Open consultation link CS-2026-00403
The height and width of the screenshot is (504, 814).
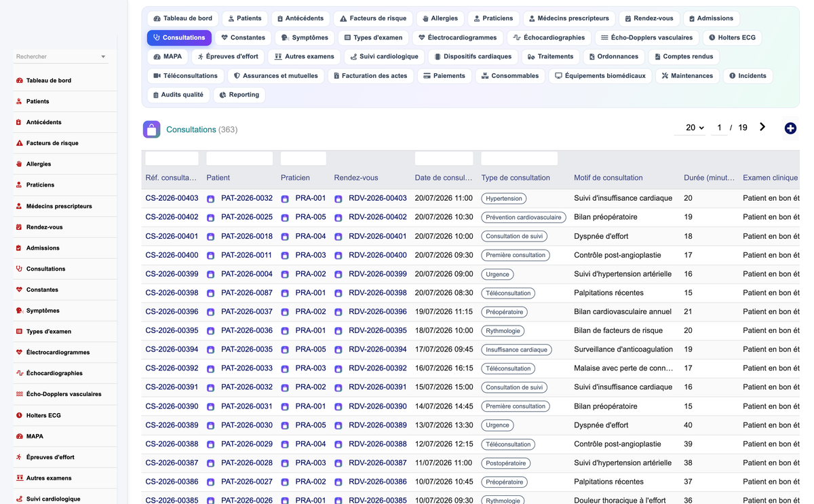coord(172,198)
